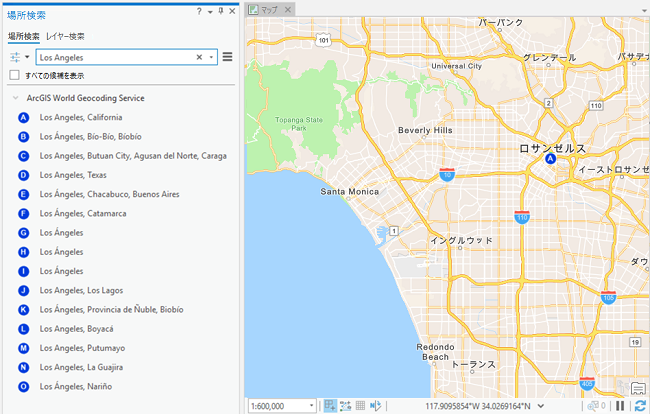This screenshot has width=650, height=414.
Task: Click the pane help question mark
Action: click(199, 11)
